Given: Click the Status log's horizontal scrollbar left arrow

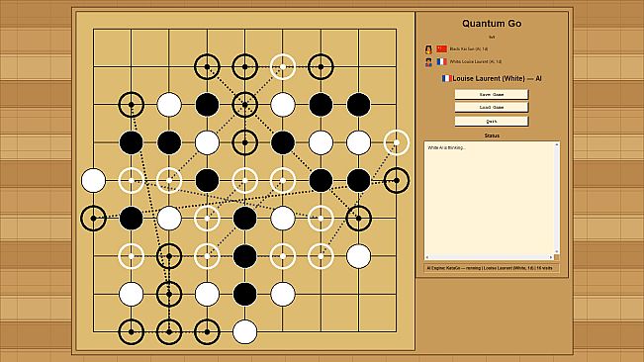Looking at the screenshot, I should (427, 257).
